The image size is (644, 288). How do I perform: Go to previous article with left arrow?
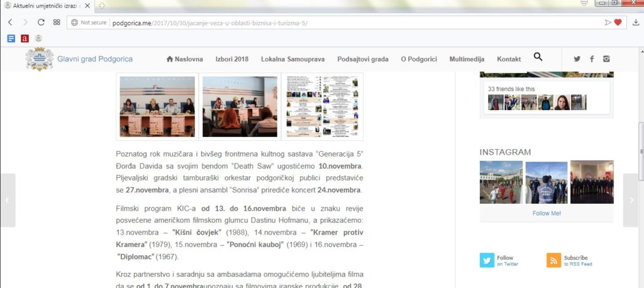[8, 200]
